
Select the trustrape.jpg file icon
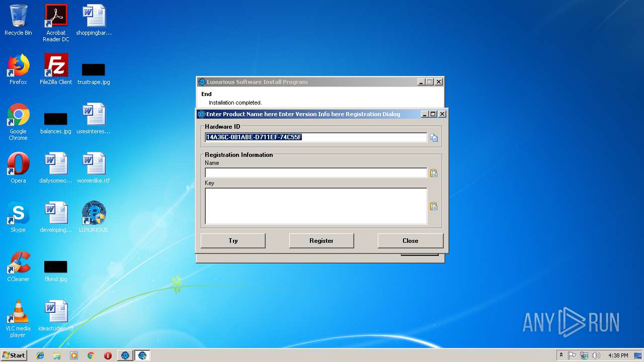[x=94, y=73]
